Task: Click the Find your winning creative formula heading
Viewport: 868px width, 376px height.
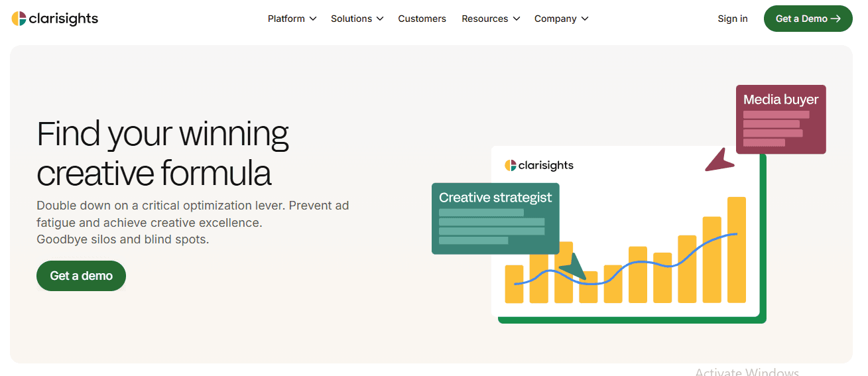Action: [163, 153]
